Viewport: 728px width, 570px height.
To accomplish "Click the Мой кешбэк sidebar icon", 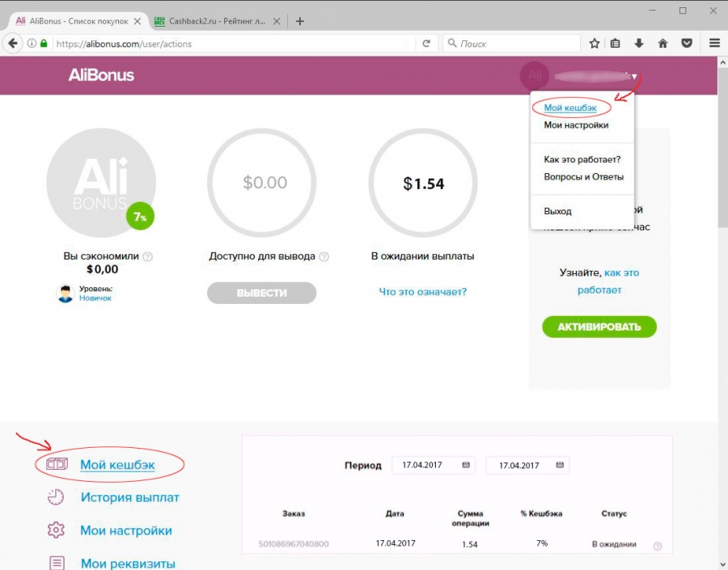I will pyautogui.click(x=57, y=464).
